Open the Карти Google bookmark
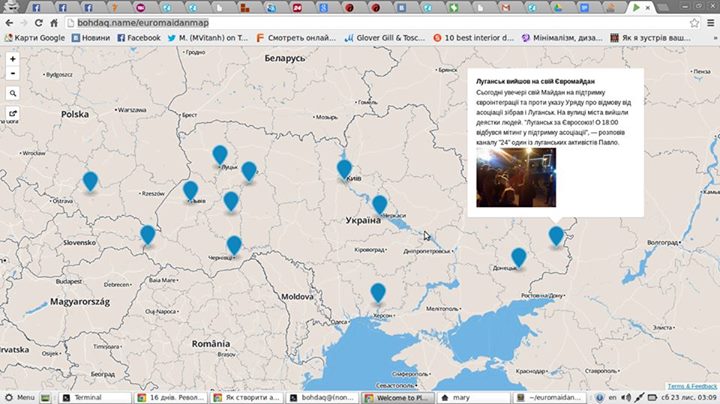720x404 pixels. pyautogui.click(x=35, y=38)
